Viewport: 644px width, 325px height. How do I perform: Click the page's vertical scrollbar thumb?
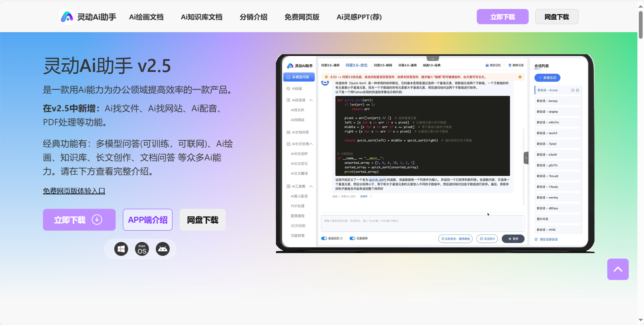(x=641, y=25)
